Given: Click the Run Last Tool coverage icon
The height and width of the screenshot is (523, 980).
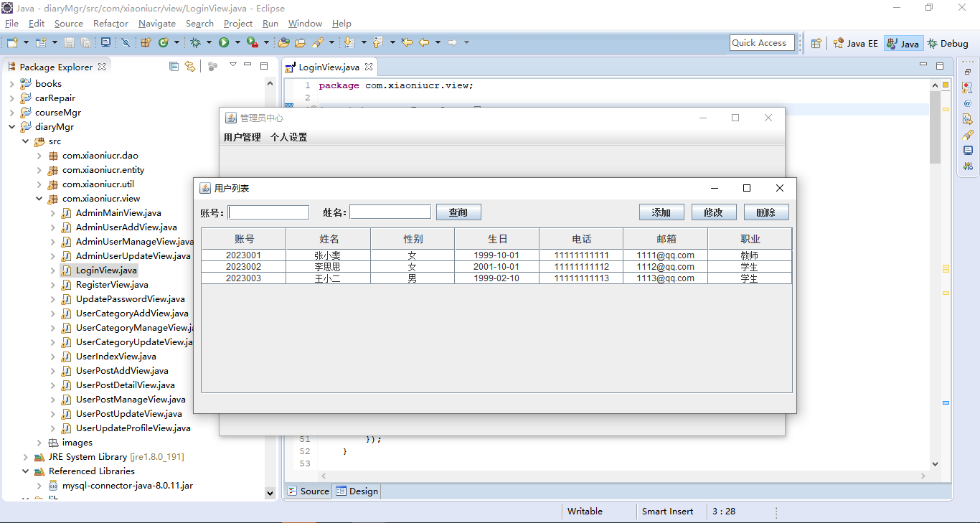Looking at the screenshot, I should click(x=252, y=43).
